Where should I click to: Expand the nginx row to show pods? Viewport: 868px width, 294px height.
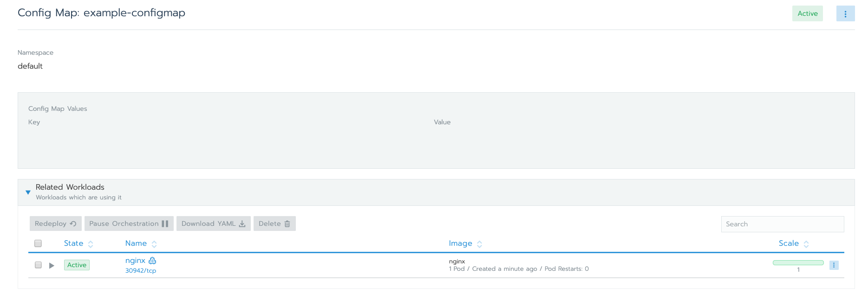[x=51, y=265]
